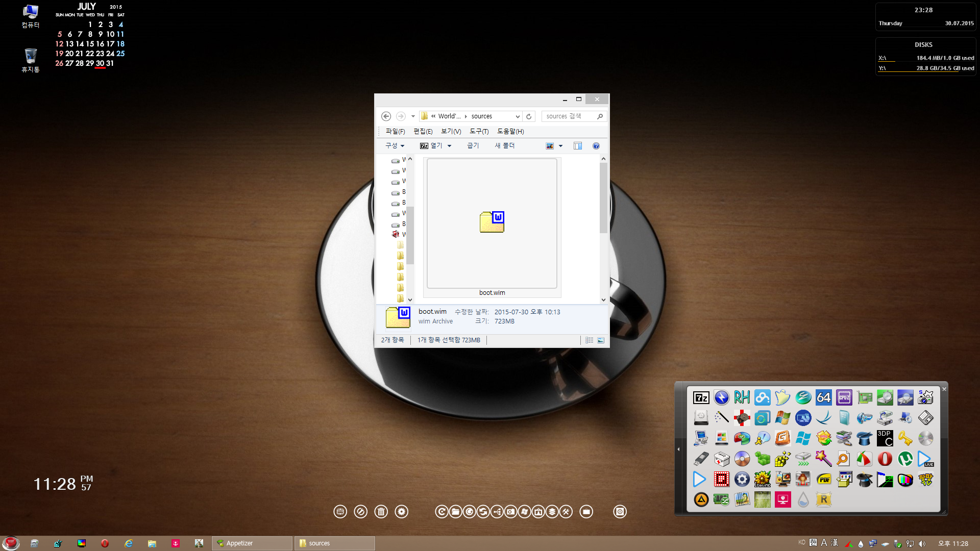Open Internet Explorer from the taskbar
Image resolution: width=980 pixels, height=551 pixels.
[128, 543]
